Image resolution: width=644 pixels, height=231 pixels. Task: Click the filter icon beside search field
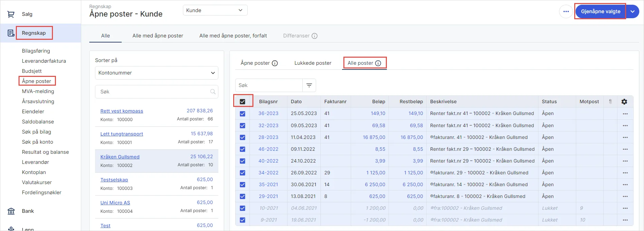(309, 85)
